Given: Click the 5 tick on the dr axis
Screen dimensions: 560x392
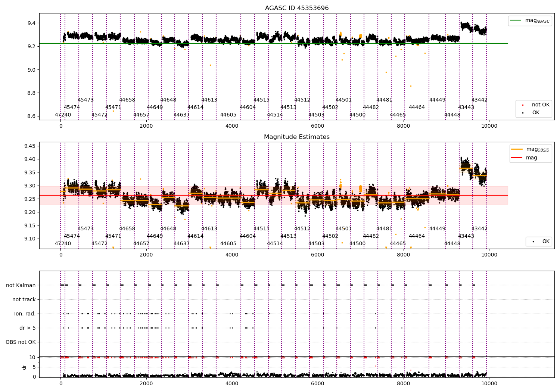Looking at the screenshot, I should tap(34, 367).
